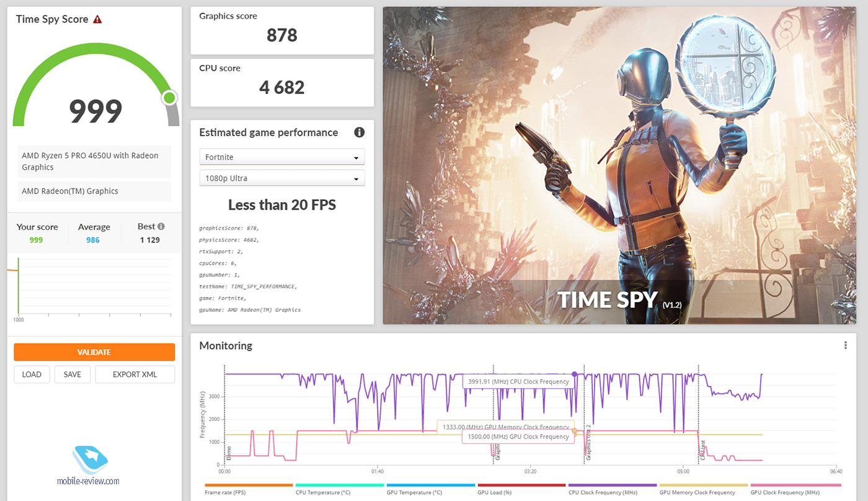Click the purple CPU clock data point marker
This screenshot has height=501, width=868.
[574, 374]
